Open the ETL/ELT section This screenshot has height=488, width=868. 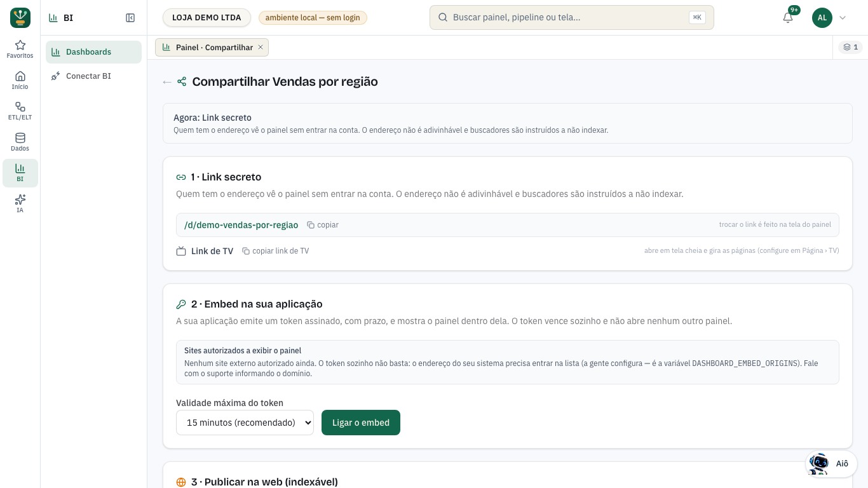(x=20, y=111)
